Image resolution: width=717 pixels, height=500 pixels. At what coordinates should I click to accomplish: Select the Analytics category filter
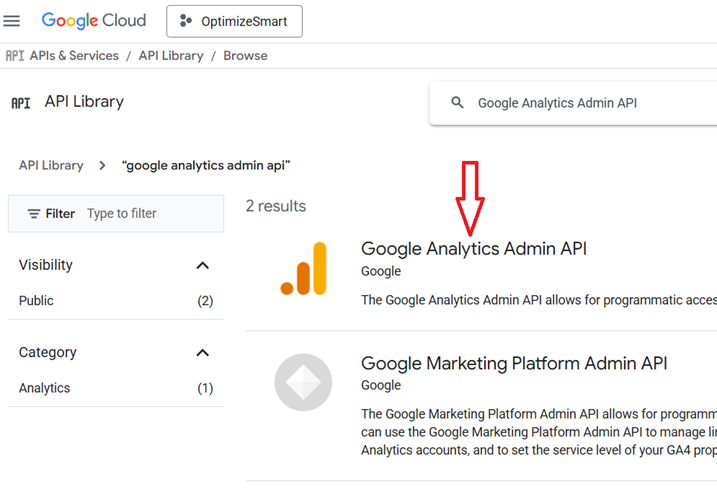(45, 387)
